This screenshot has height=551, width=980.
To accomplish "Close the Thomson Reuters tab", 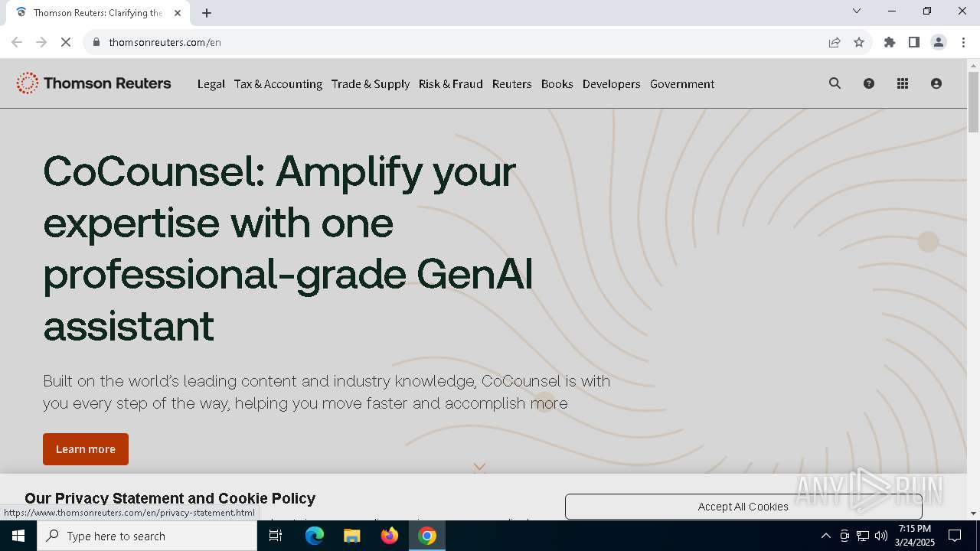I will pyautogui.click(x=178, y=13).
